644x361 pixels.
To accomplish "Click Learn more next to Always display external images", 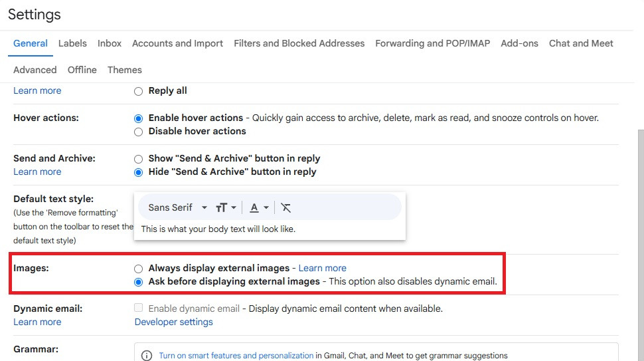I will tap(323, 268).
